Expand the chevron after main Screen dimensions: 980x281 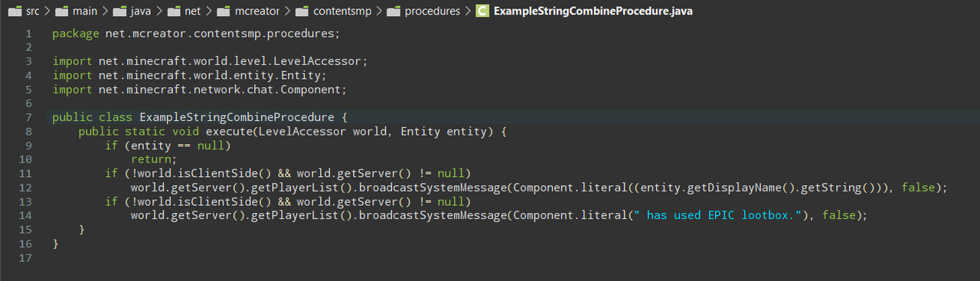tap(104, 11)
